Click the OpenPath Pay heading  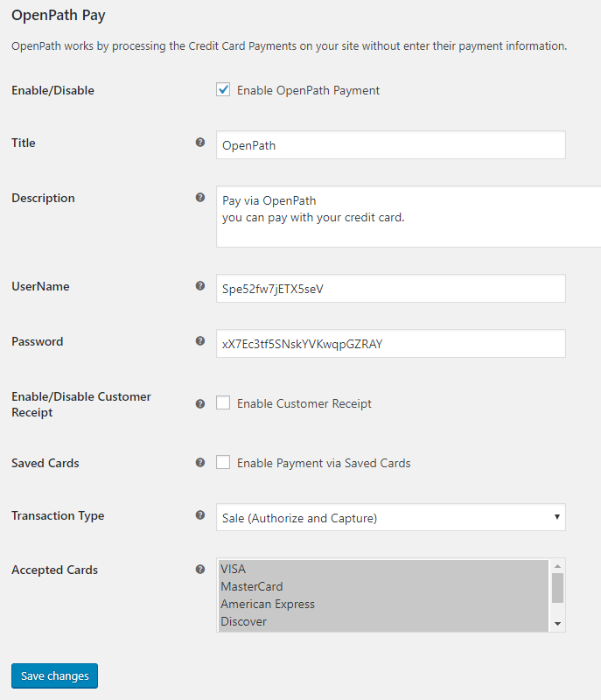pyautogui.click(x=59, y=15)
